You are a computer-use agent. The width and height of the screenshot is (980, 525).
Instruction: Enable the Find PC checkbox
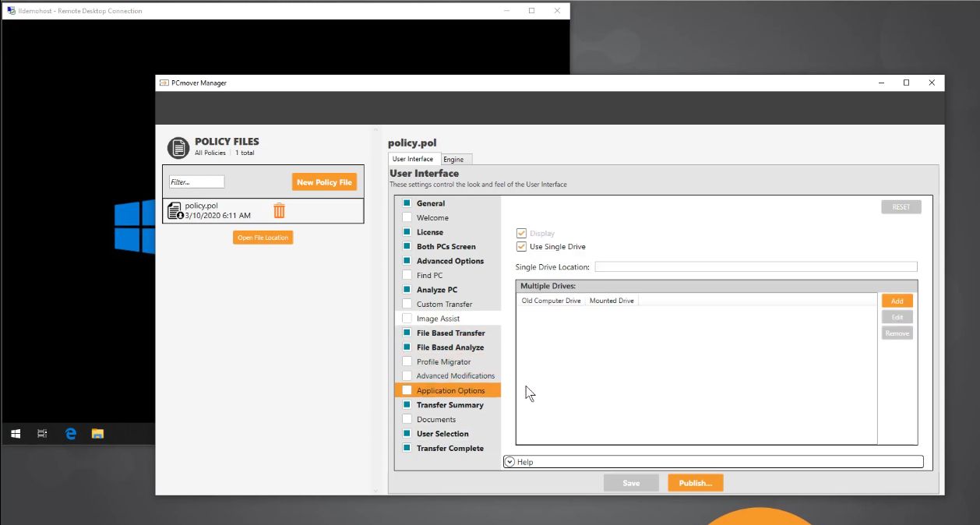(x=407, y=275)
